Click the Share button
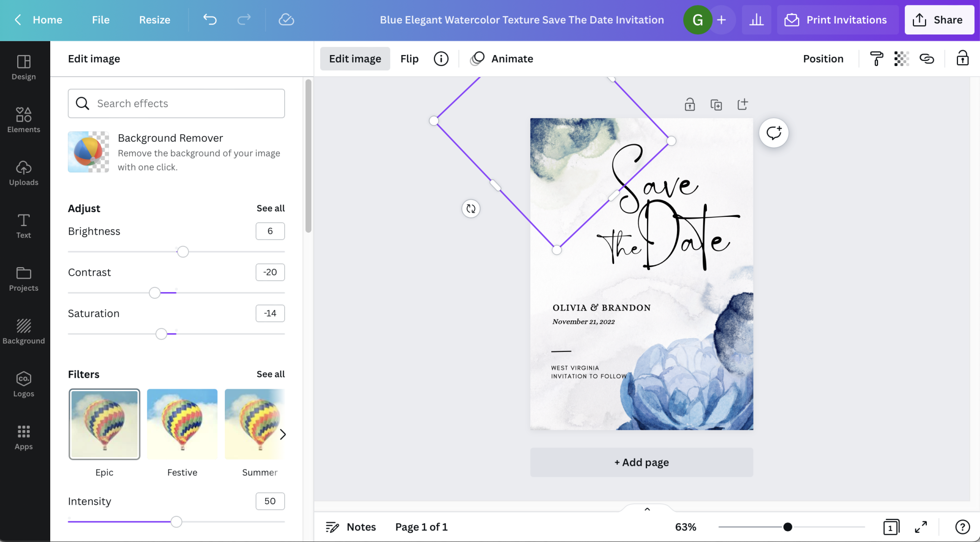980x542 pixels. click(x=939, y=20)
